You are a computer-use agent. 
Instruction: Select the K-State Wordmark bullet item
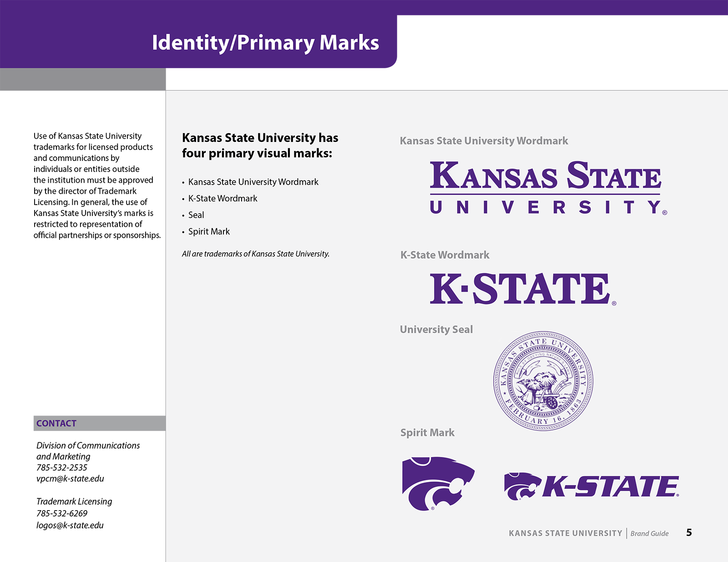[x=222, y=198]
